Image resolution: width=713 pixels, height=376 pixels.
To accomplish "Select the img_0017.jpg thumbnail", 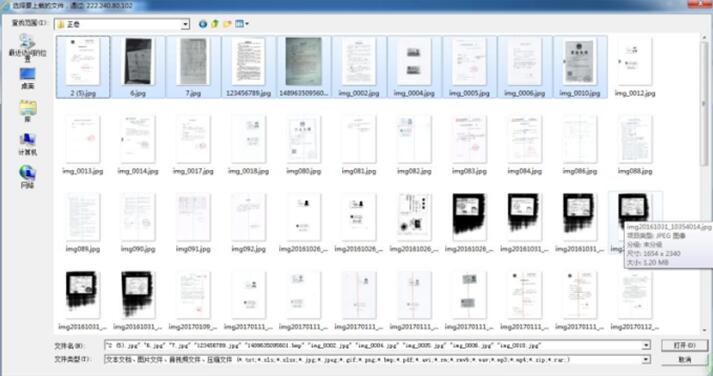I will coord(193,145).
